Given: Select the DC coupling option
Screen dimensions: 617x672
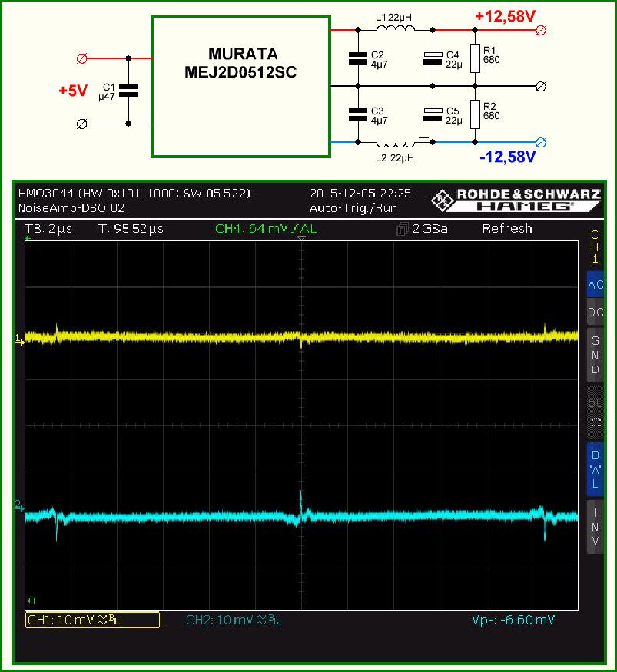Looking at the screenshot, I should (595, 313).
